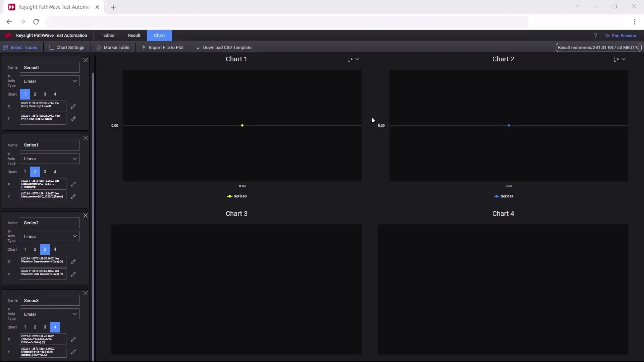Remove Series2 trace with its X icon
This screenshot has width=644, height=362.
pyautogui.click(x=86, y=216)
